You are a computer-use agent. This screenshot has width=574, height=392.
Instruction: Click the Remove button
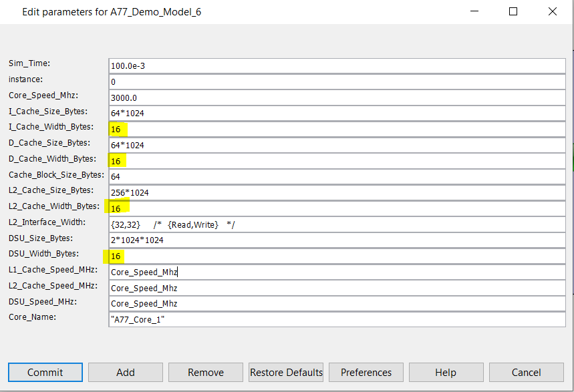206,372
